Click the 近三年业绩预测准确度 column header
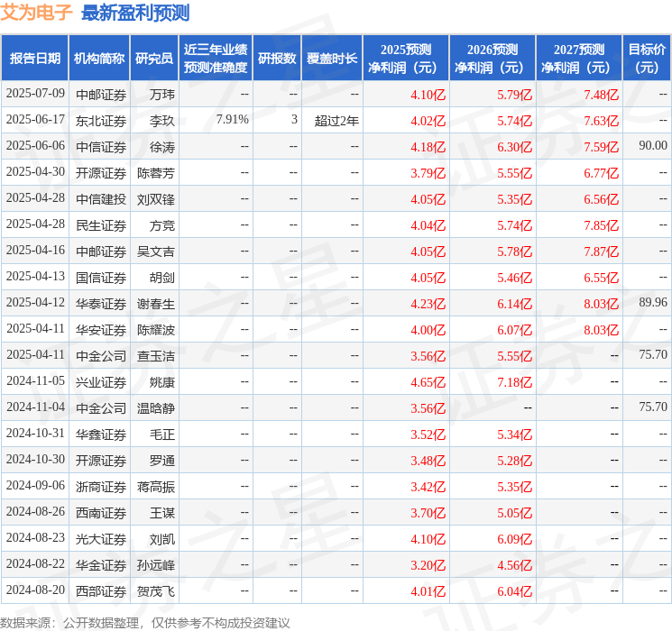The width and height of the screenshot is (672, 631). (x=216, y=59)
